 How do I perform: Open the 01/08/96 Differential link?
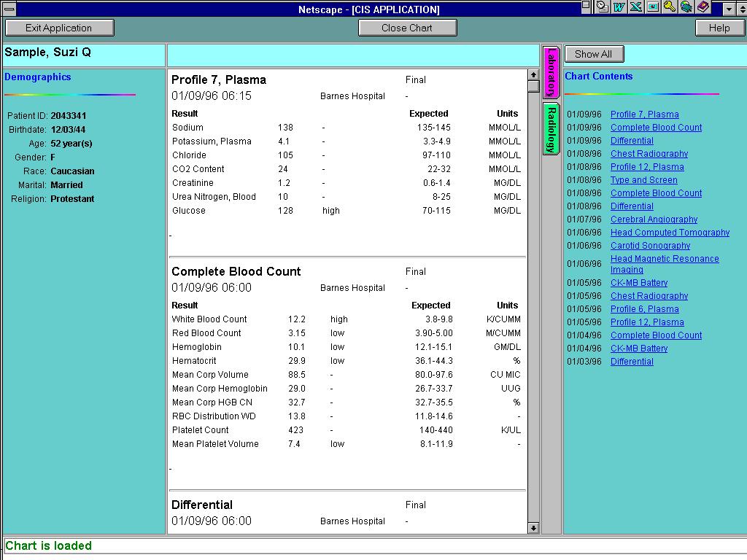632,206
